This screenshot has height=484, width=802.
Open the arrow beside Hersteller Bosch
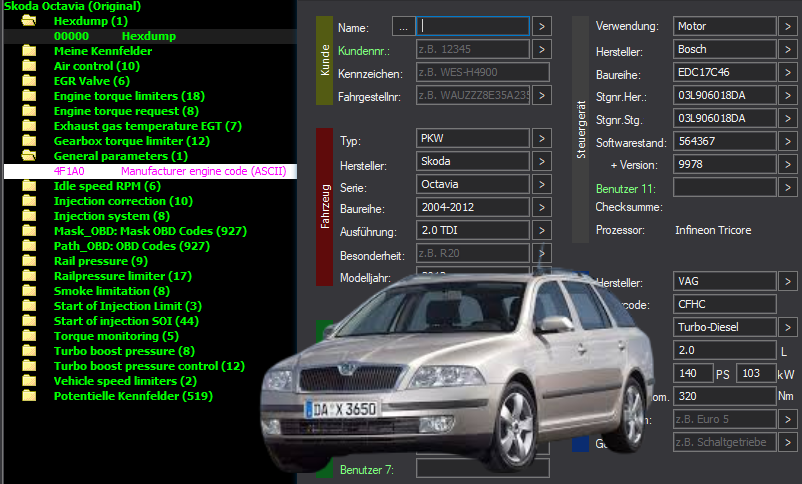click(788, 49)
